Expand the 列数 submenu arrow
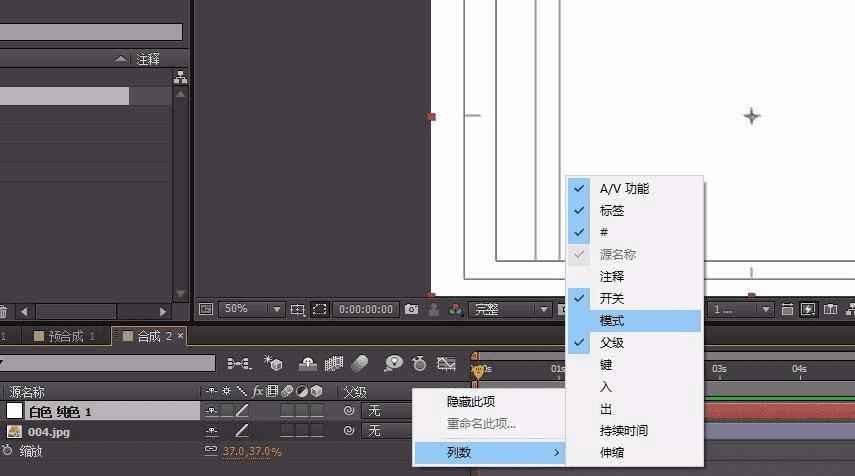Screen dimensions: 855x476 click(556, 452)
